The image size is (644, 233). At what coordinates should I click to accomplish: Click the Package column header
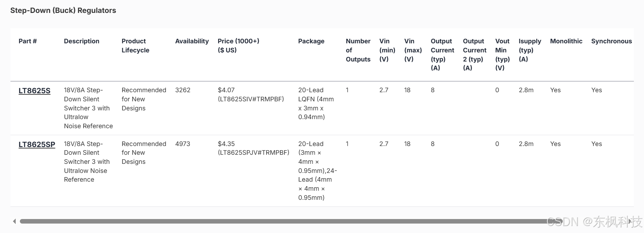point(311,41)
